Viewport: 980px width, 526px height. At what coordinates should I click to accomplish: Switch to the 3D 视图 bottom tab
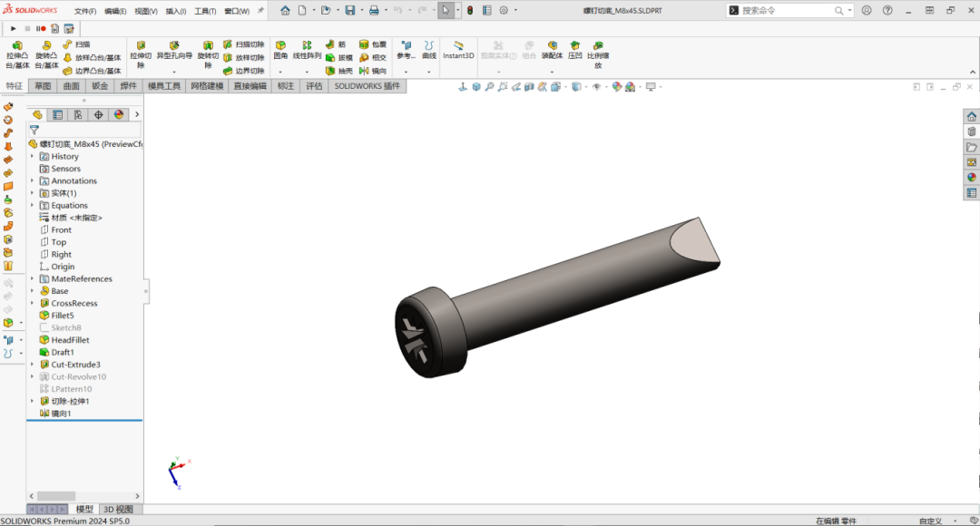click(118, 509)
